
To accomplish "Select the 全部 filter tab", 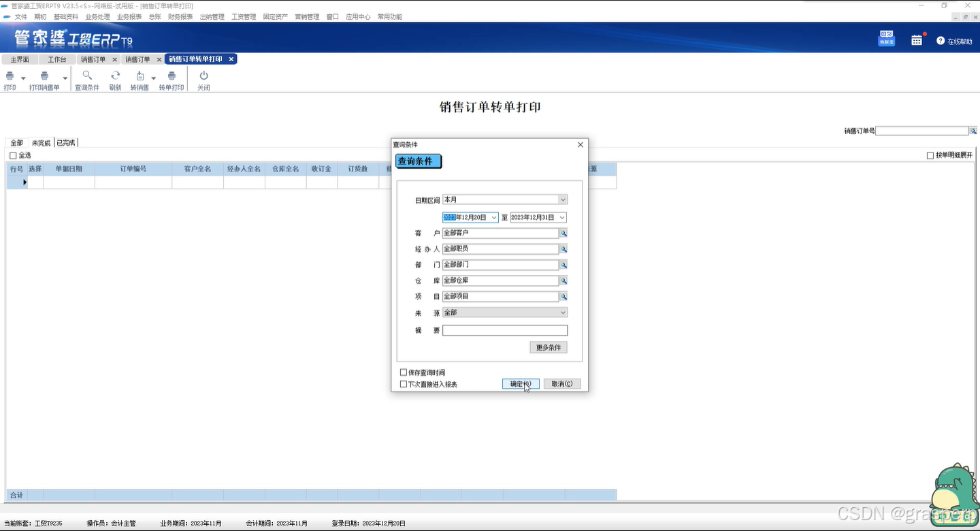I will tap(17, 143).
